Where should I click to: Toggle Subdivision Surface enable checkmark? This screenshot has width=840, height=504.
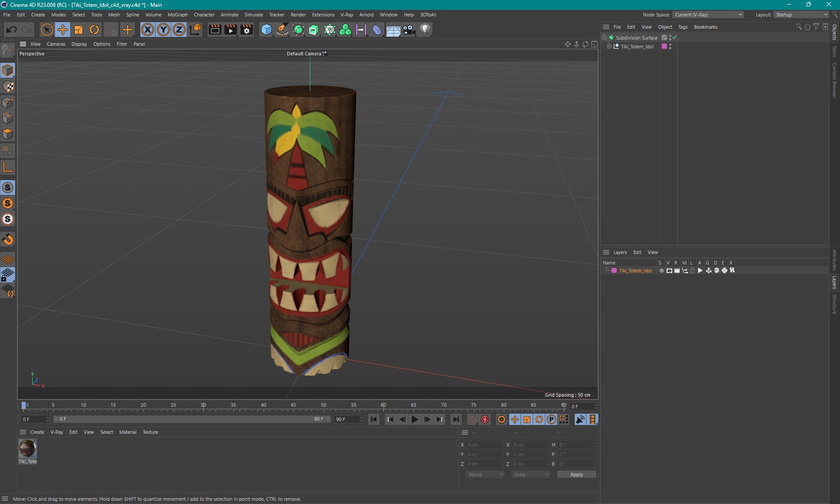674,37
